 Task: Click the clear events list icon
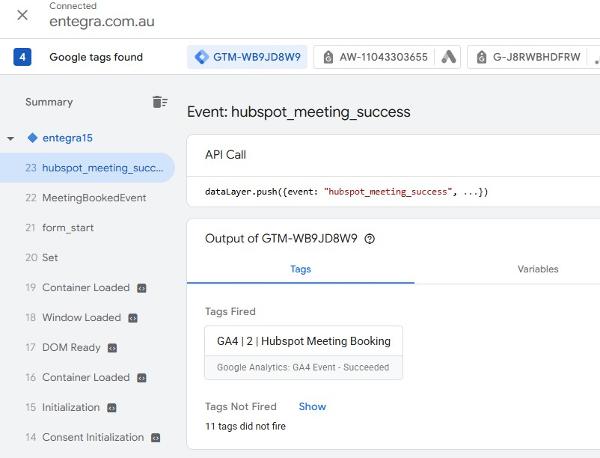[x=159, y=102]
